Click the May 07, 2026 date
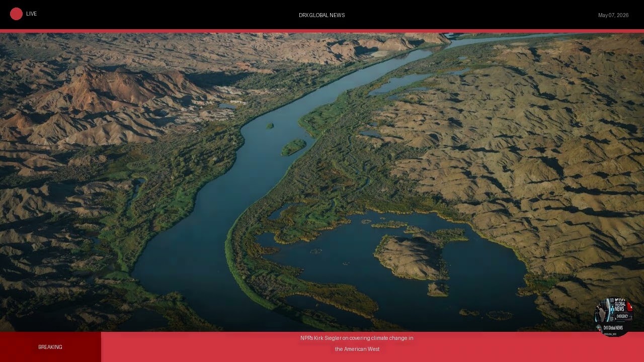 613,15
